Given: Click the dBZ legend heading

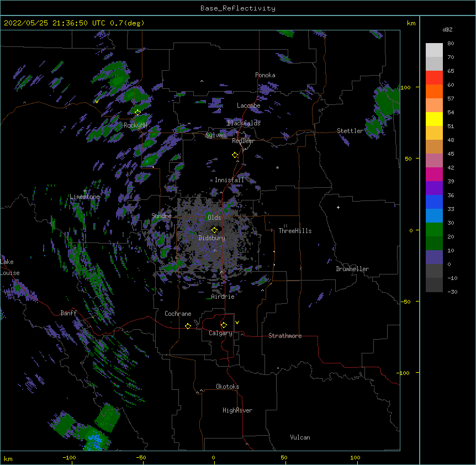Looking at the screenshot, I should [x=447, y=29].
